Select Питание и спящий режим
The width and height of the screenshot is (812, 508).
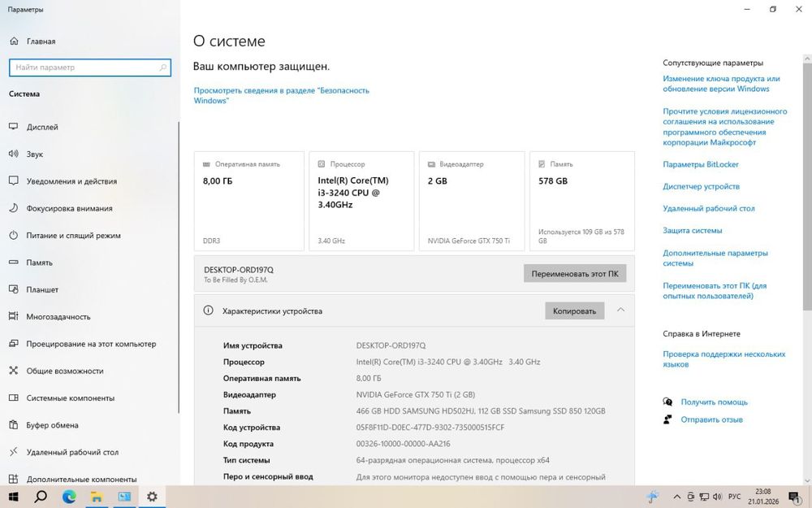click(74, 236)
